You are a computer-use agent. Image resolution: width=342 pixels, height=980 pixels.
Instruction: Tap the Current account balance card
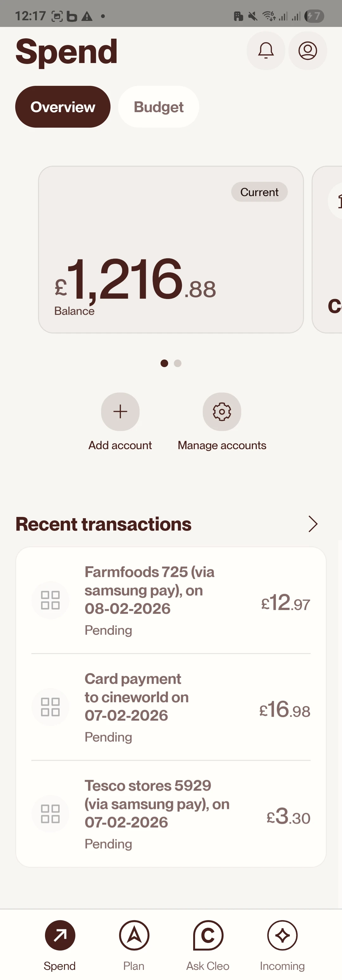click(171, 250)
